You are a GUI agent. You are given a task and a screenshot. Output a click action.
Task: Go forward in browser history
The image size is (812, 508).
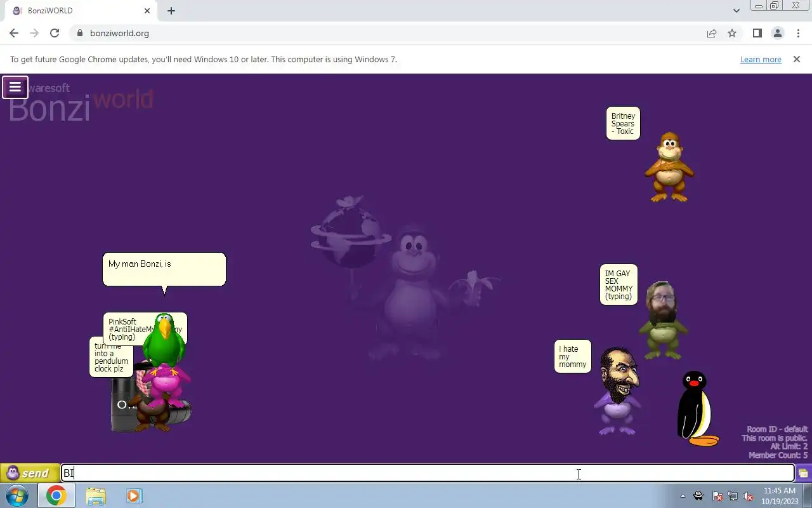34,33
